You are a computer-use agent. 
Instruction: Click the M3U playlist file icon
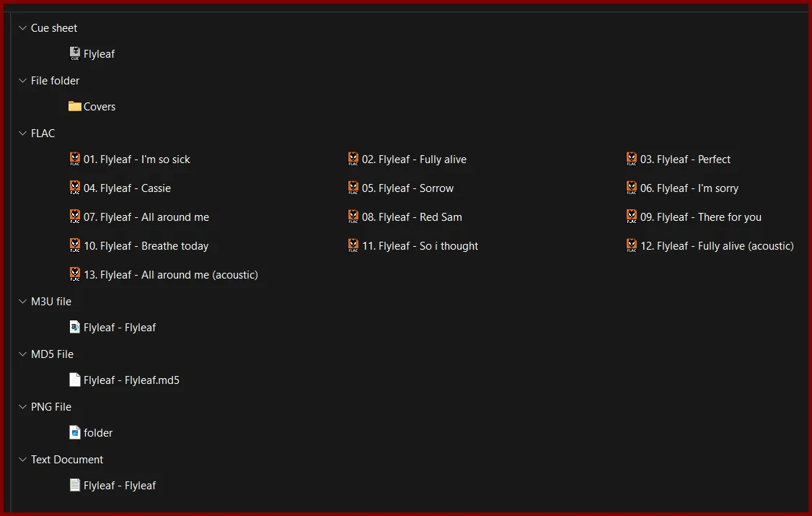(74, 327)
